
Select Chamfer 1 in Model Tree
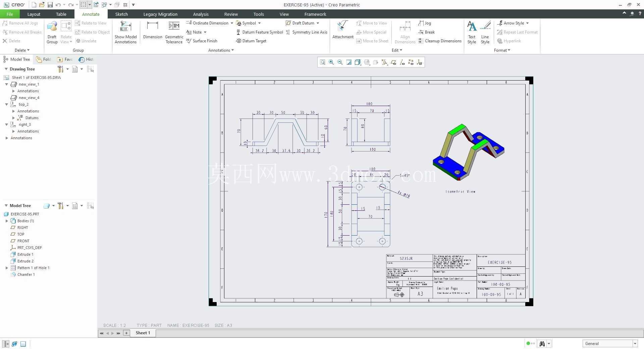tap(23, 275)
